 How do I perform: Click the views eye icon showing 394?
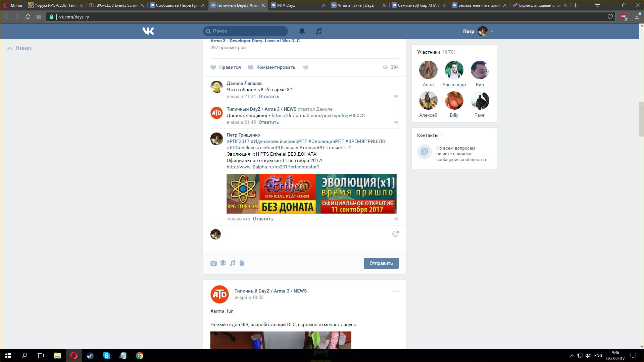coord(385,67)
